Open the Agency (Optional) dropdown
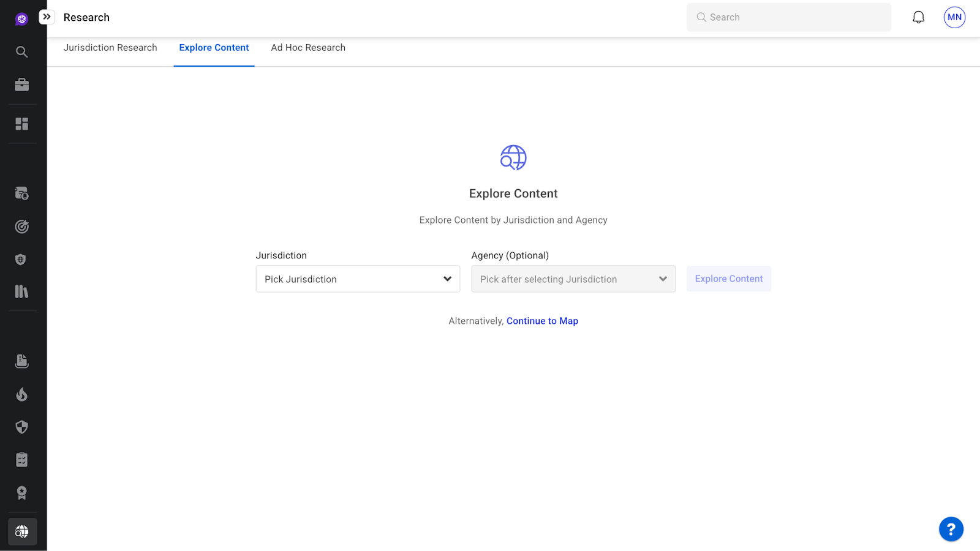 573,279
